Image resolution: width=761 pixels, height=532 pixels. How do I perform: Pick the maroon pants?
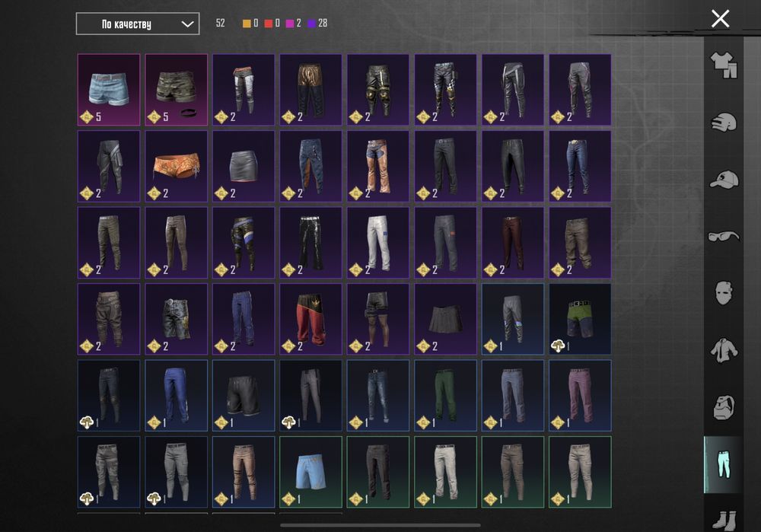pyautogui.click(x=512, y=243)
